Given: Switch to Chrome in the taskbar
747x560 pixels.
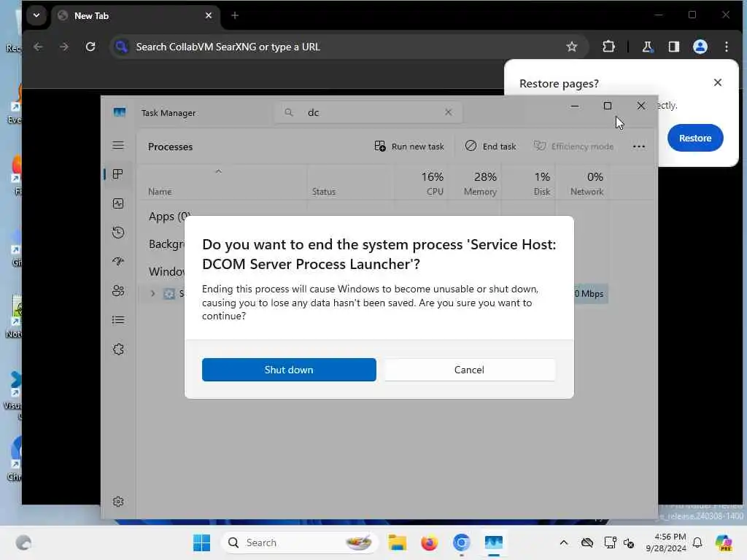Looking at the screenshot, I should pos(461,542).
